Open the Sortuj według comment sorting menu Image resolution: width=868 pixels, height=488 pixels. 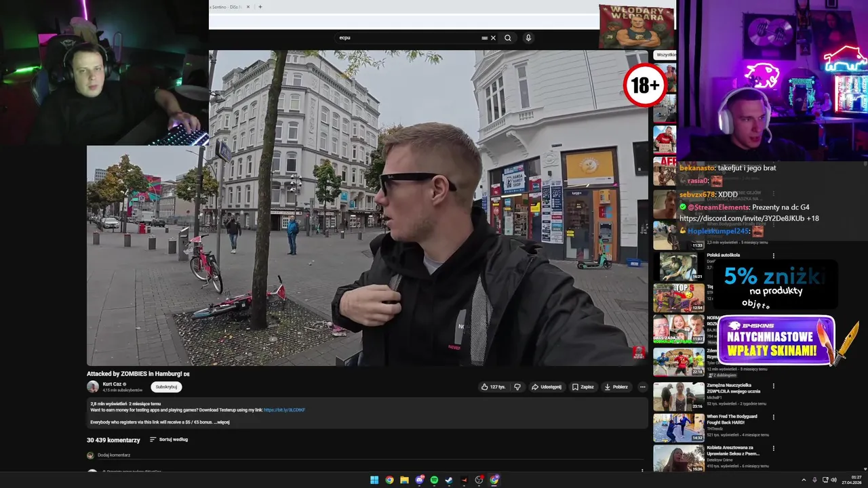tap(169, 439)
